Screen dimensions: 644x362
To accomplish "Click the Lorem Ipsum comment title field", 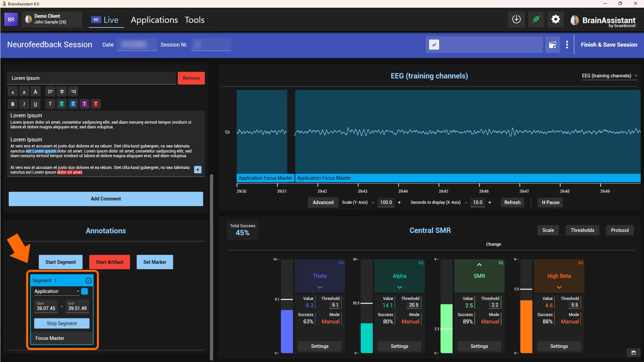I will coord(92,78).
